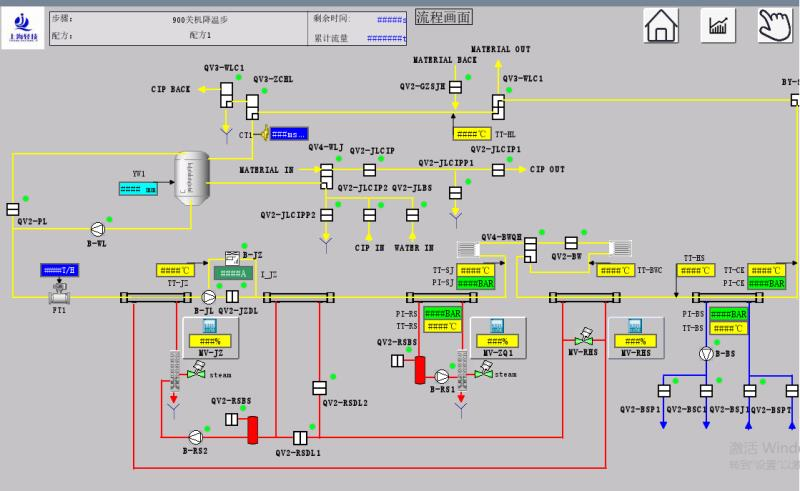Image resolution: width=800 pixels, height=491 pixels.
Task: Toggle the QV2-PL valve
Action: (x=13, y=209)
